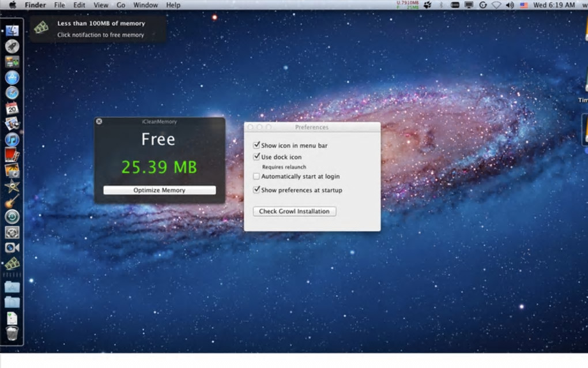Open the Applications folder in dock

[12, 287]
